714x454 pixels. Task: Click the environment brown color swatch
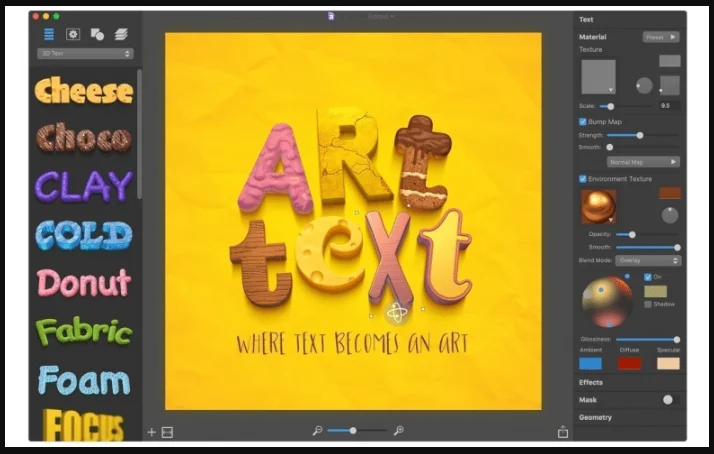pos(670,193)
